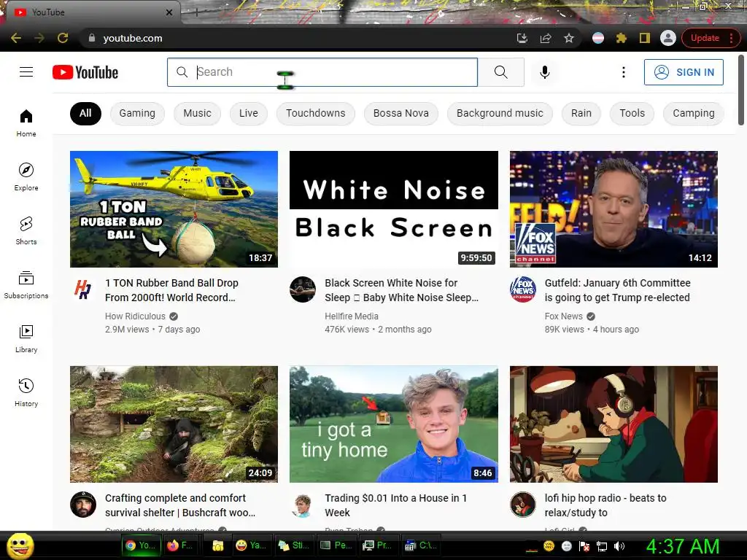Select the Gaming filter chip

(x=137, y=113)
